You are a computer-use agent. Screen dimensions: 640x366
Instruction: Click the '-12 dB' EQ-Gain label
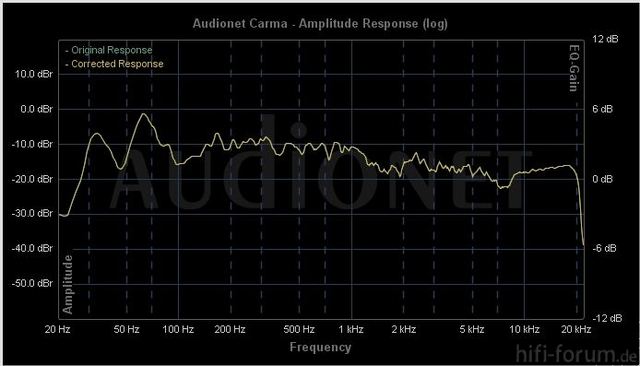tap(607, 318)
